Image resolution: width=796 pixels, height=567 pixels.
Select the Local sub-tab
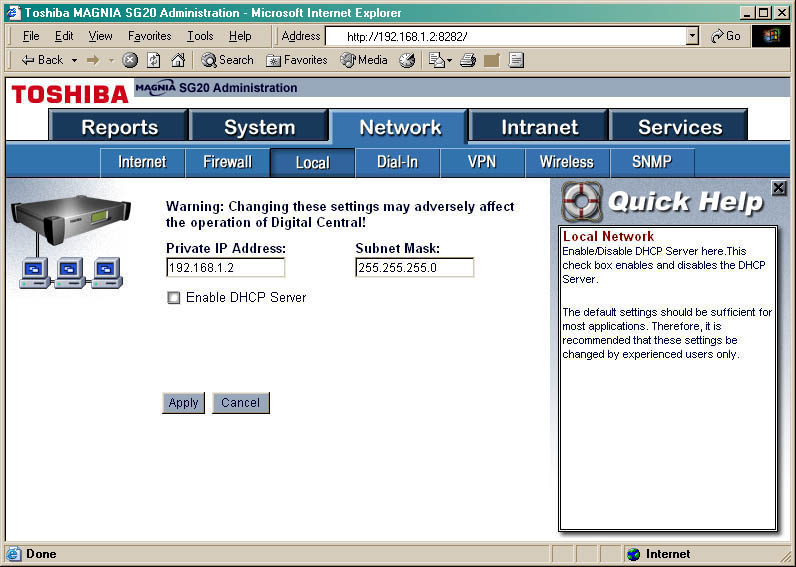tap(312, 162)
